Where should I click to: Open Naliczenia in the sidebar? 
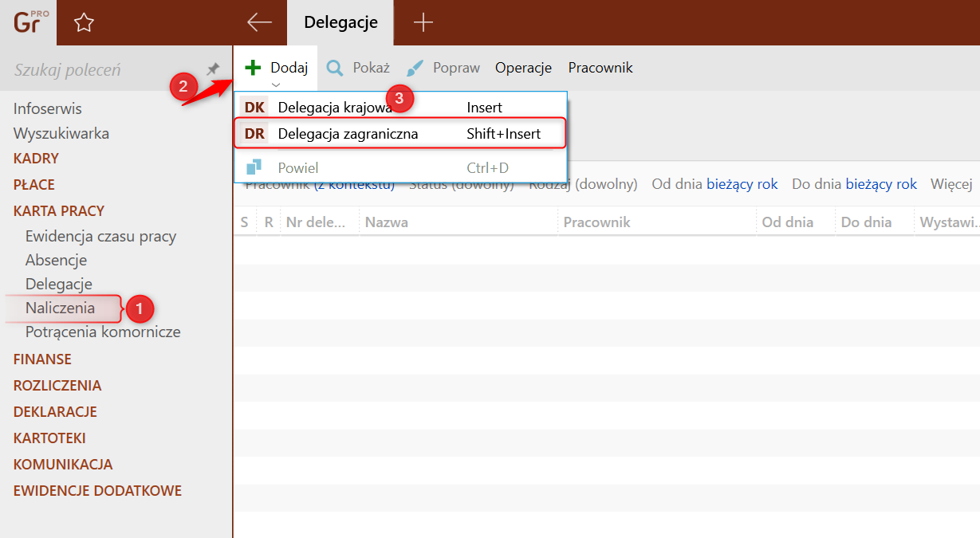click(60, 308)
